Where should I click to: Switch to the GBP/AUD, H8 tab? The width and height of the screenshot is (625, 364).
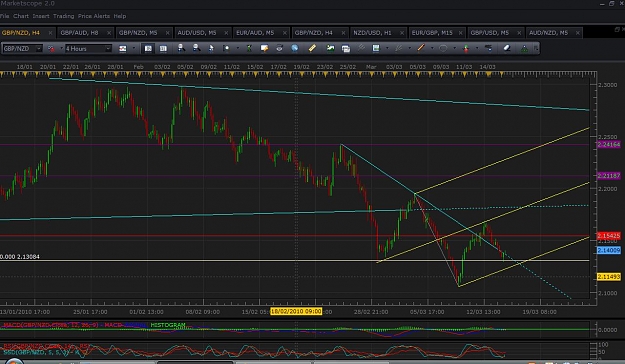[x=79, y=33]
